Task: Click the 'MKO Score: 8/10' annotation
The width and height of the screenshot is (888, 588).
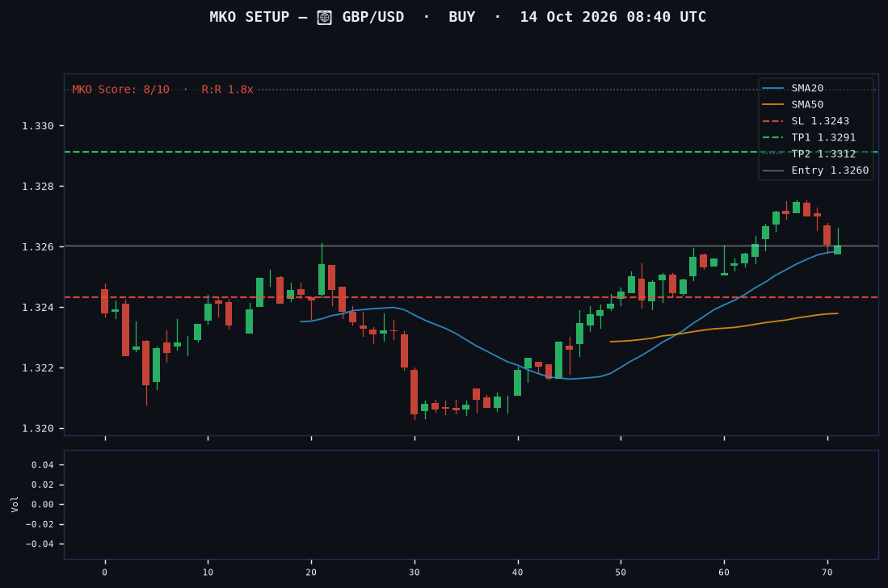Action: 120,90
